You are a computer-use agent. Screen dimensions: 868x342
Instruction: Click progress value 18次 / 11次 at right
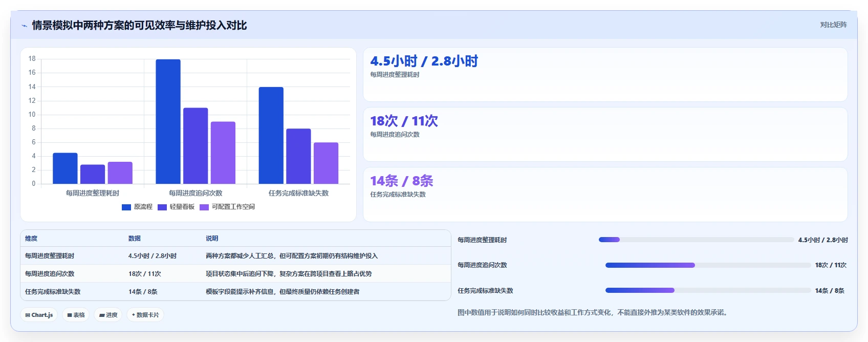[x=831, y=265]
